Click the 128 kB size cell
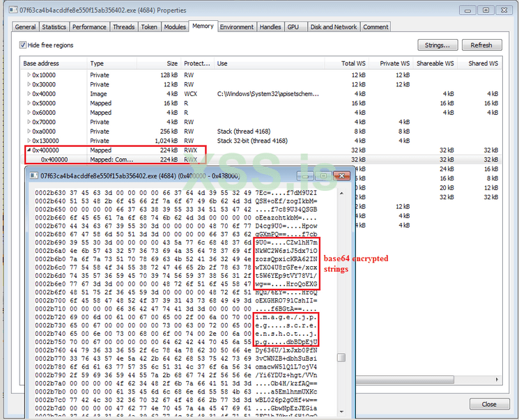The width and height of the screenshot is (519, 420). coord(169,75)
